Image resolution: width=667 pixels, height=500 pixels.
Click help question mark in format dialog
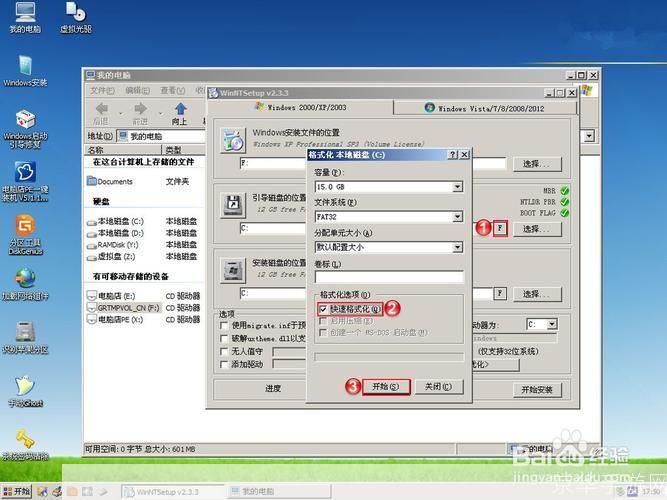(x=453, y=154)
